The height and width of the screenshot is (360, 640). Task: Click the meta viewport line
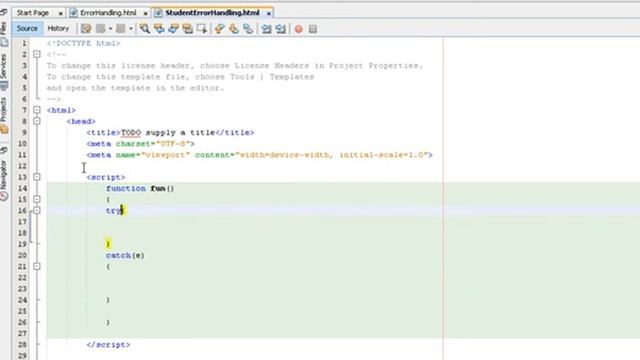click(x=259, y=155)
